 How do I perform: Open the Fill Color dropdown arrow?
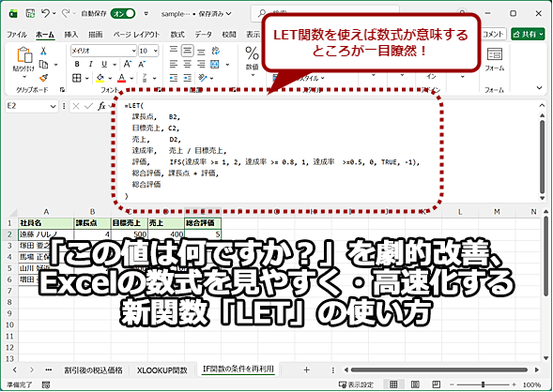[x=110, y=78]
